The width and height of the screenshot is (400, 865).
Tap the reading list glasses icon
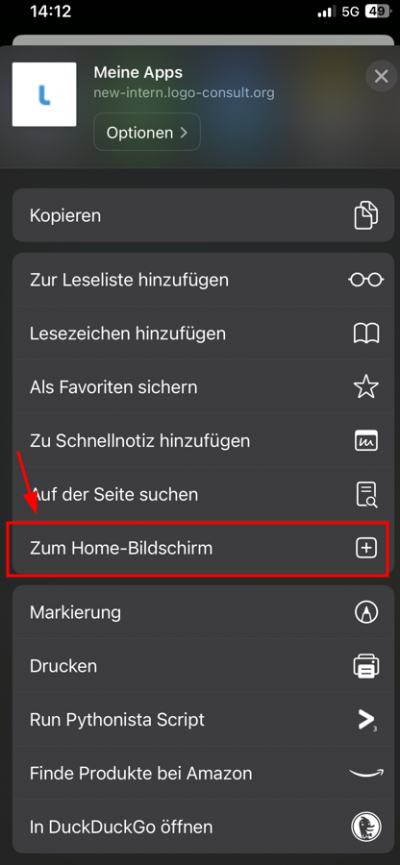[366, 280]
